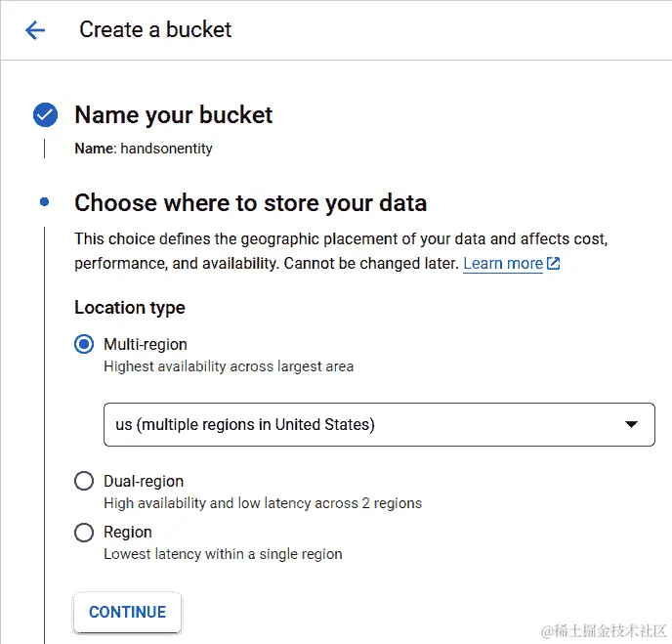Click the blue checkmark step icon

tap(45, 115)
